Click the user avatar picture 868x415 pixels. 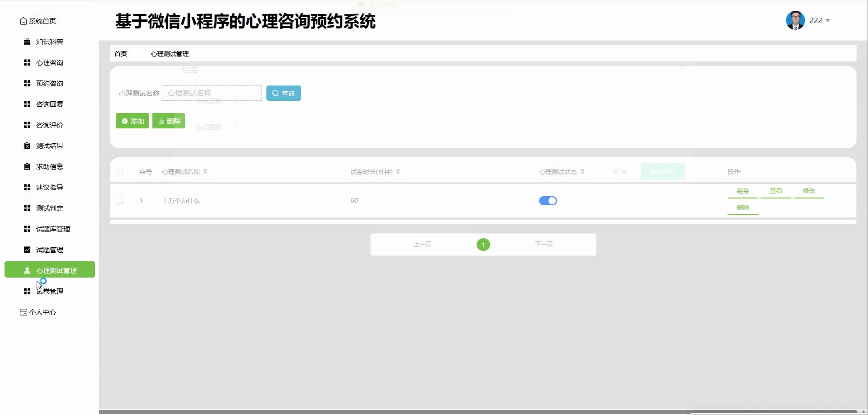795,20
